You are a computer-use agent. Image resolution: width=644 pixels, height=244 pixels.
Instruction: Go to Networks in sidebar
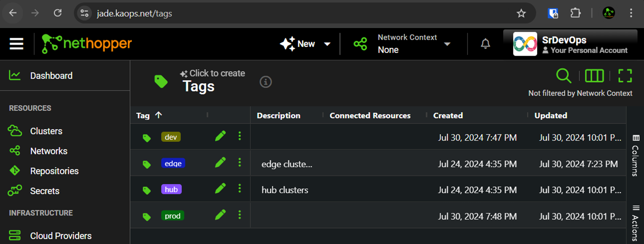click(49, 151)
